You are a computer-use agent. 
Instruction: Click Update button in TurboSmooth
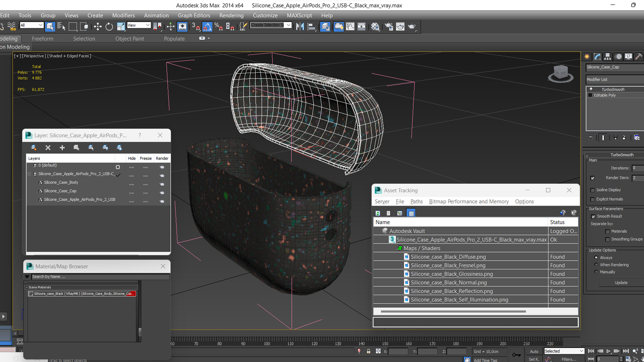point(621,283)
